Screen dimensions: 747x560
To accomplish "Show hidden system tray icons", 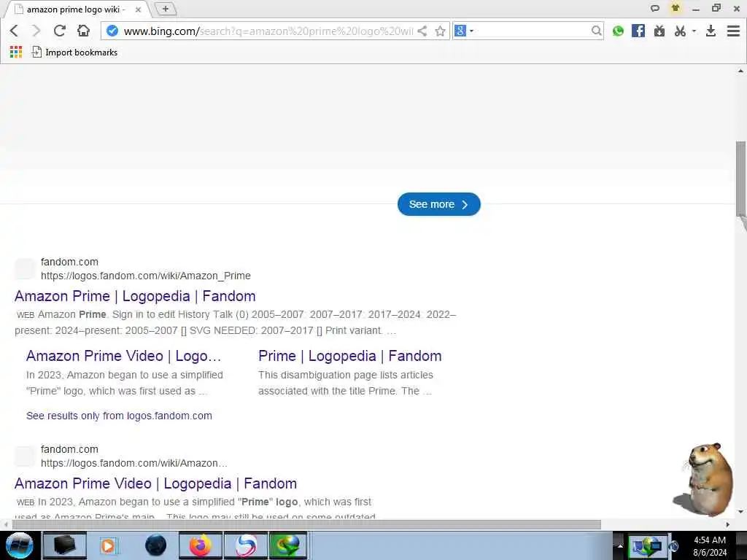I will pos(620,545).
